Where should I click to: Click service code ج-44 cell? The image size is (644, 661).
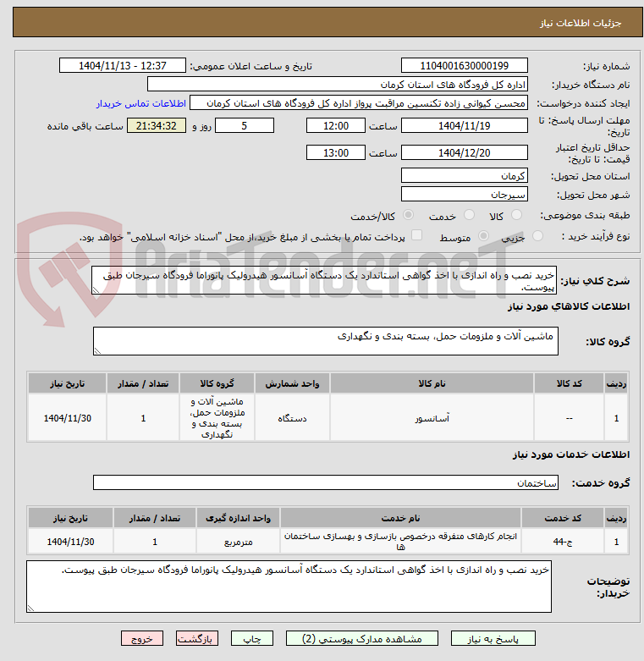click(x=563, y=542)
